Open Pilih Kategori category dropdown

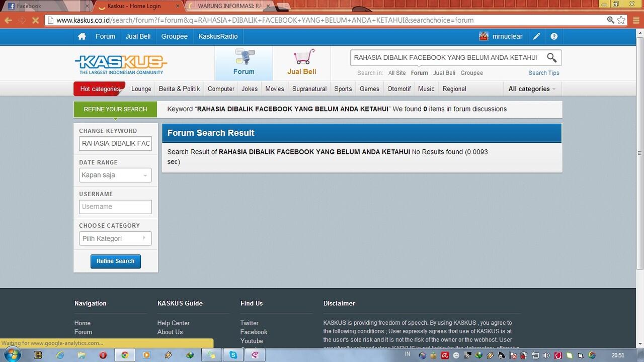pyautogui.click(x=115, y=238)
